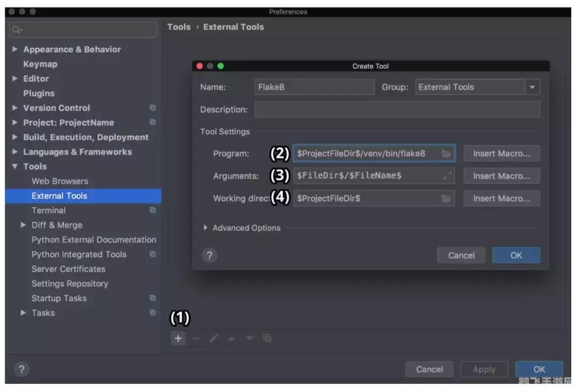Click the move down arrow icon
Screen dimensions: 577x392
249,338
